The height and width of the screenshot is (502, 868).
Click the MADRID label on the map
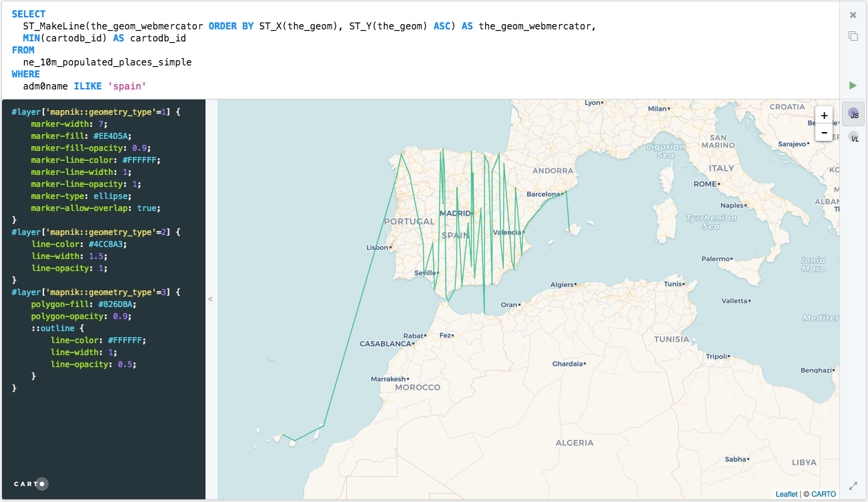coord(455,214)
